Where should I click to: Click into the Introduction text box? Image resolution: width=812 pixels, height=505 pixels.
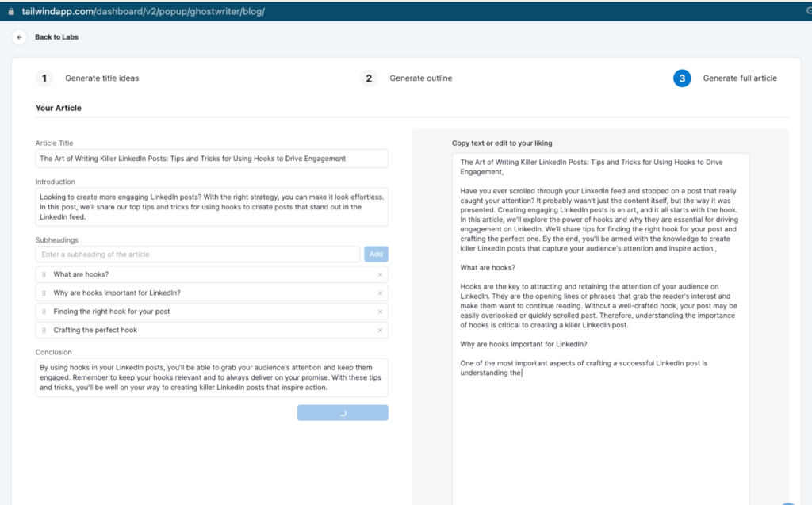click(x=212, y=207)
